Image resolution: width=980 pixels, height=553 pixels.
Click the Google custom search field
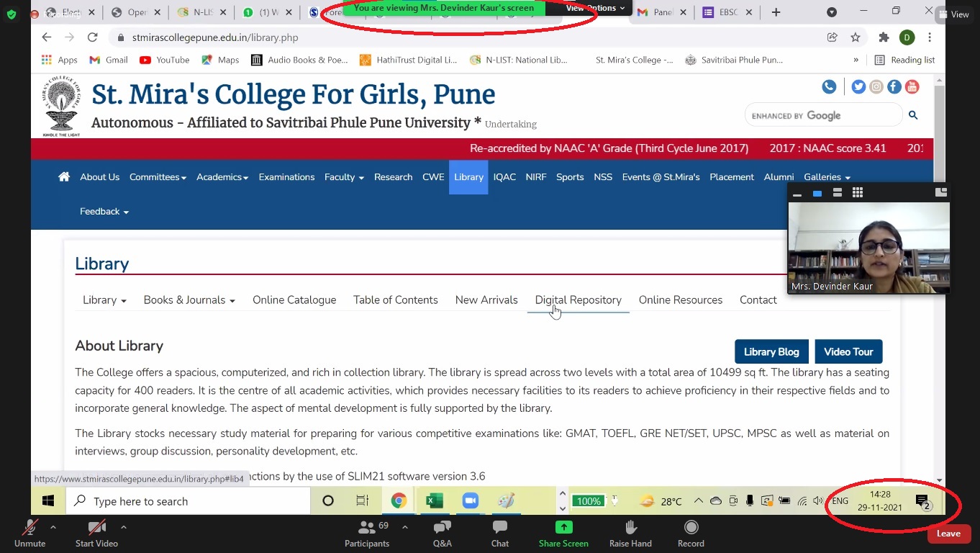pos(822,115)
